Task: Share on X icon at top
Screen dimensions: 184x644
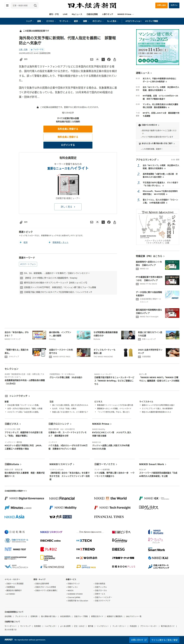Action: point(103,59)
